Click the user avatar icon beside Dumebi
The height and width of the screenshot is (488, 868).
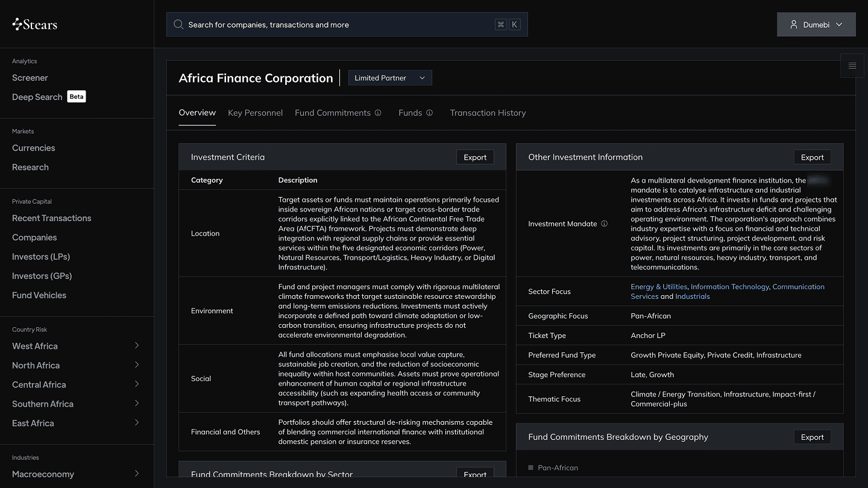[x=794, y=25]
